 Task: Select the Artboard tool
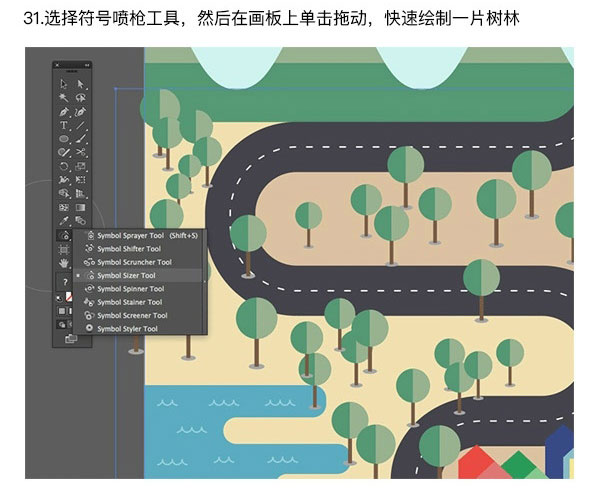tap(64, 250)
